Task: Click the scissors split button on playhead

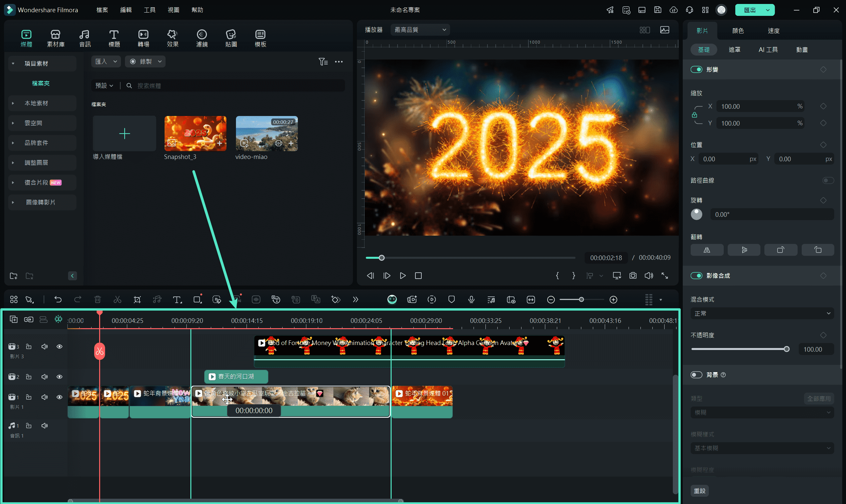Action: coord(99,351)
